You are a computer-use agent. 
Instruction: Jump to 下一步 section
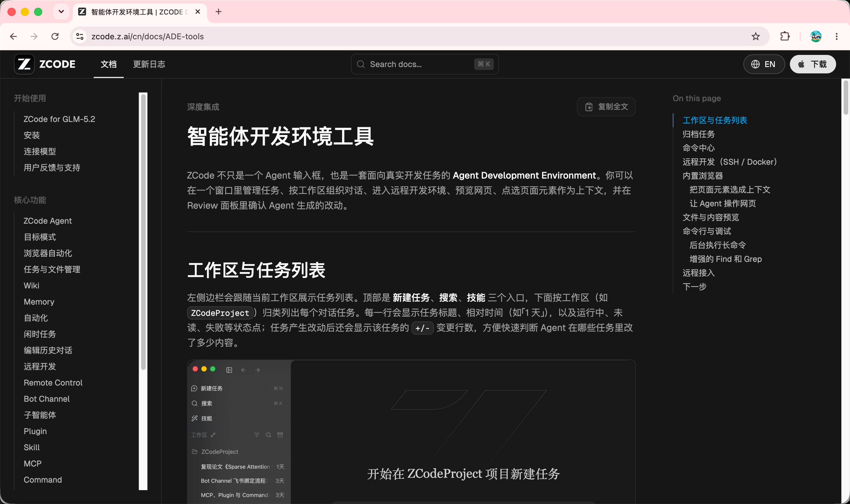694,287
